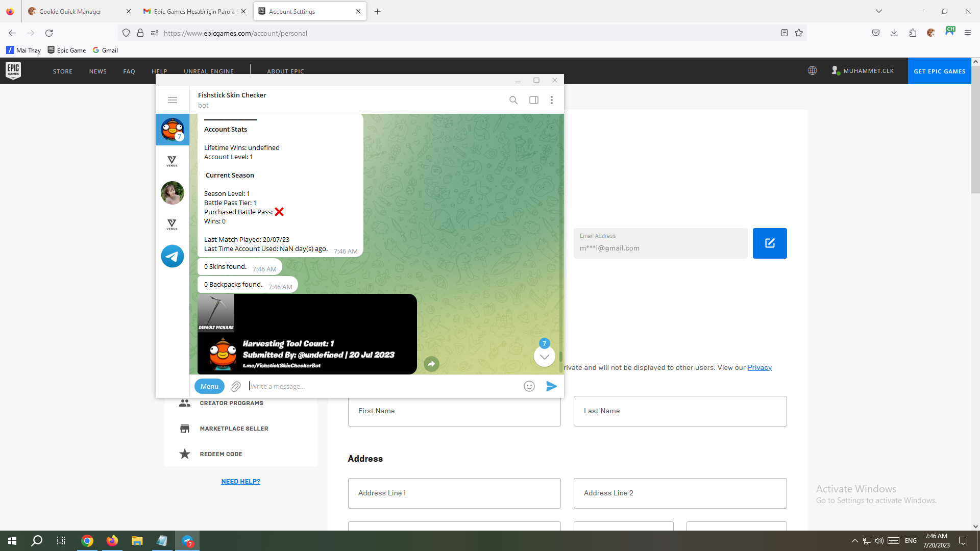Image resolution: width=980 pixels, height=551 pixels.
Task: Open the Windows notification center
Action: (963, 541)
